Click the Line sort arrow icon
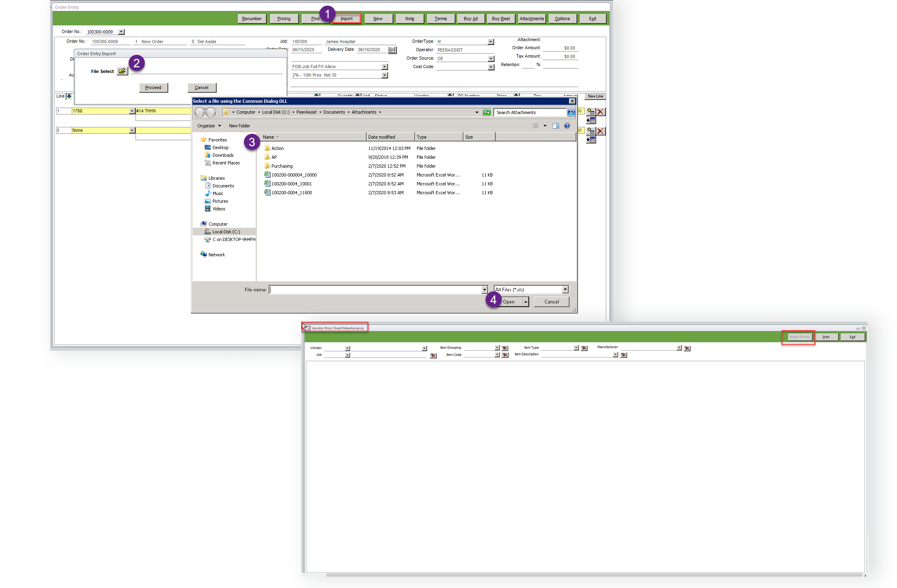This screenshot has height=588, width=897. tap(69, 96)
